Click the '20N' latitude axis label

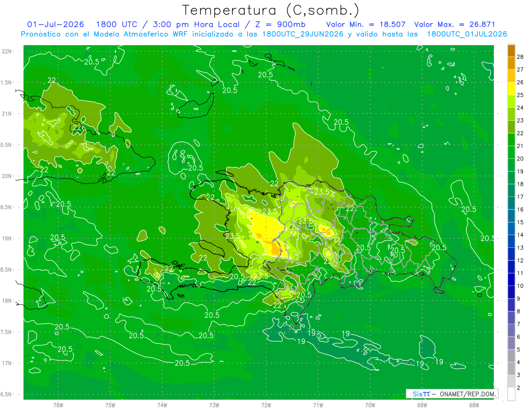tap(7, 176)
